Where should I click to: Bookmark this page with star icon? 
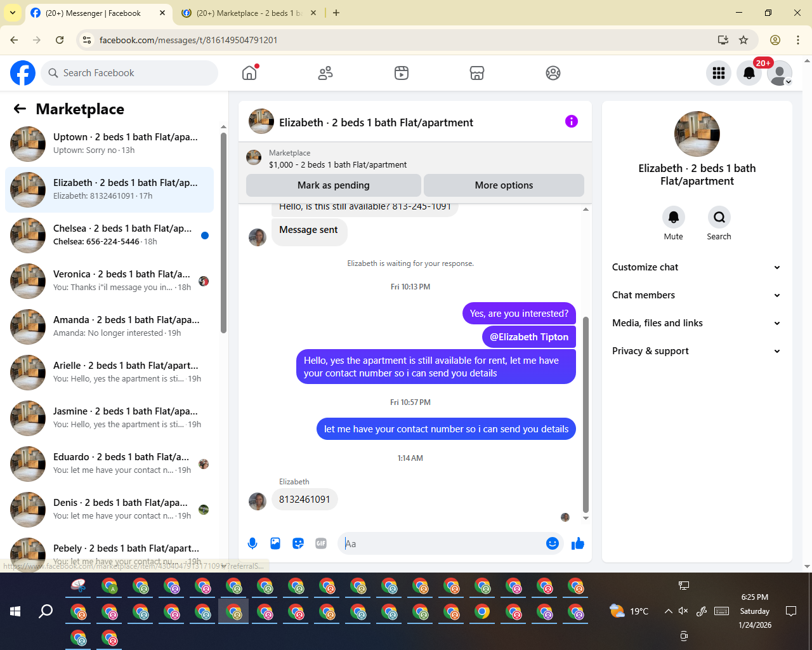(743, 40)
